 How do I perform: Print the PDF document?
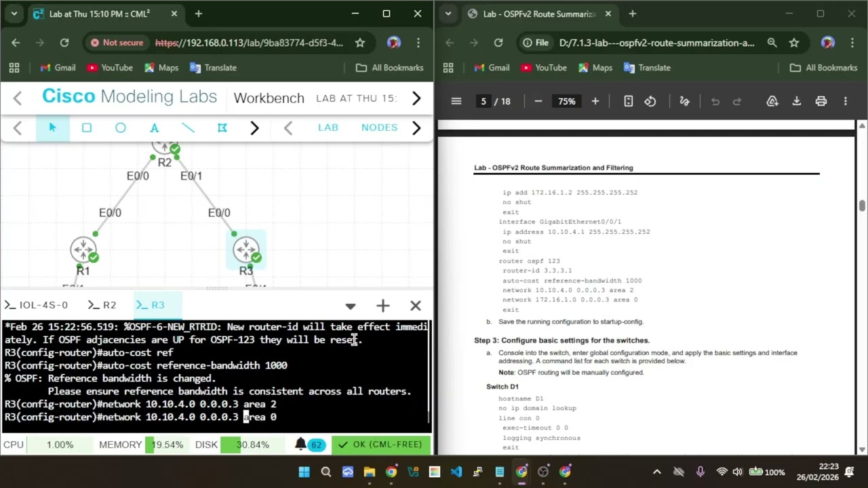click(821, 102)
